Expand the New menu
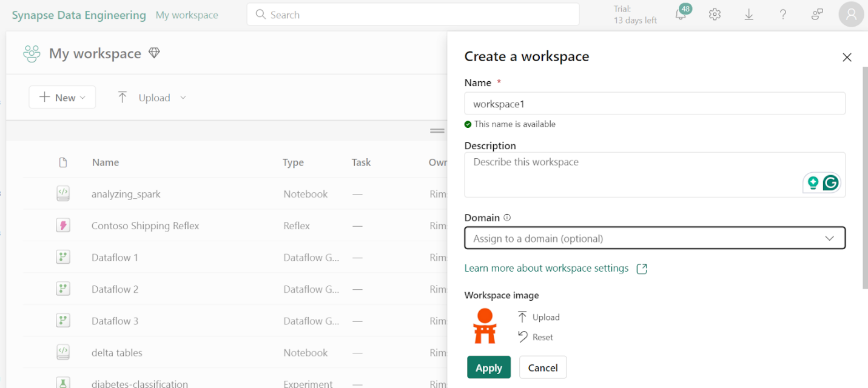Screen dimensions: 868x388 (62, 97)
